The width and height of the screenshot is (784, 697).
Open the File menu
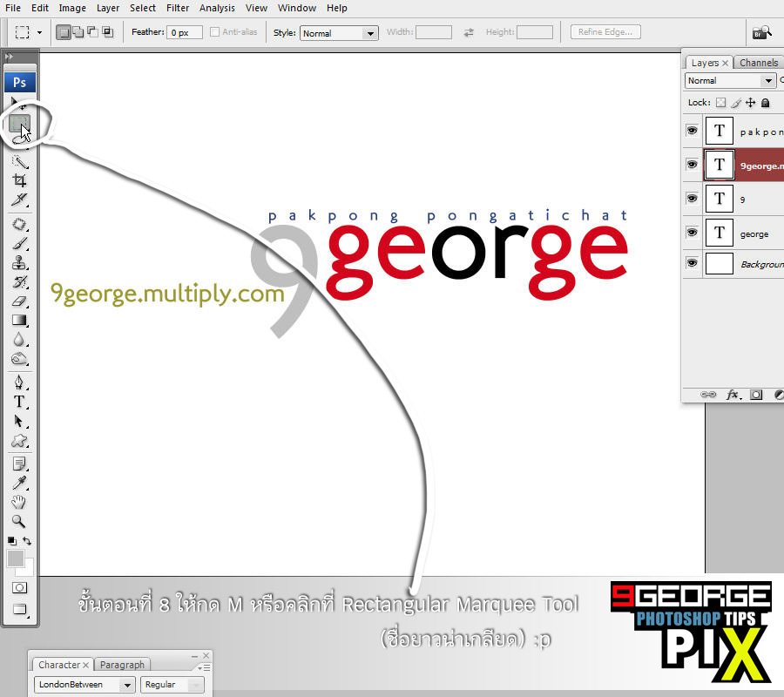pos(13,8)
